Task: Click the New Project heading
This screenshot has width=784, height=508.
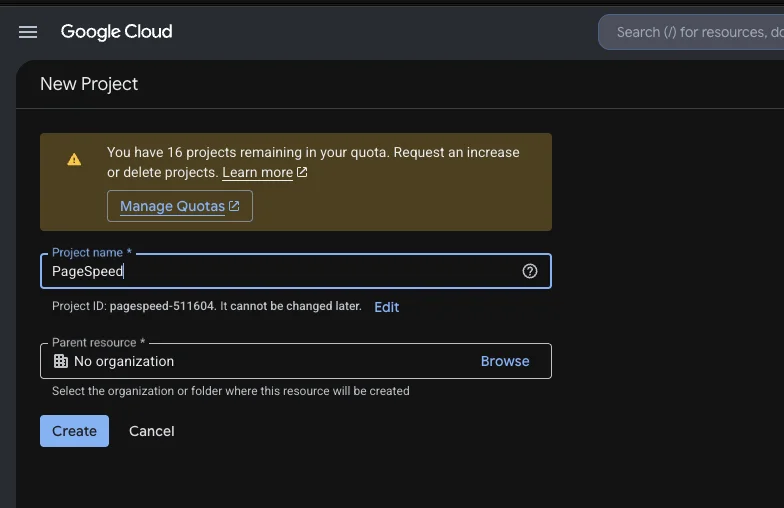Action: click(89, 84)
